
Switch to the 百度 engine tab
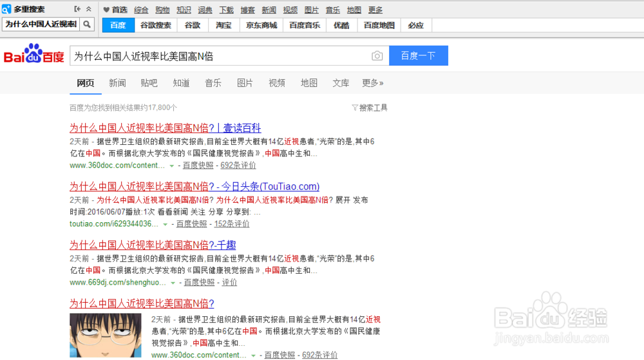[118, 26]
